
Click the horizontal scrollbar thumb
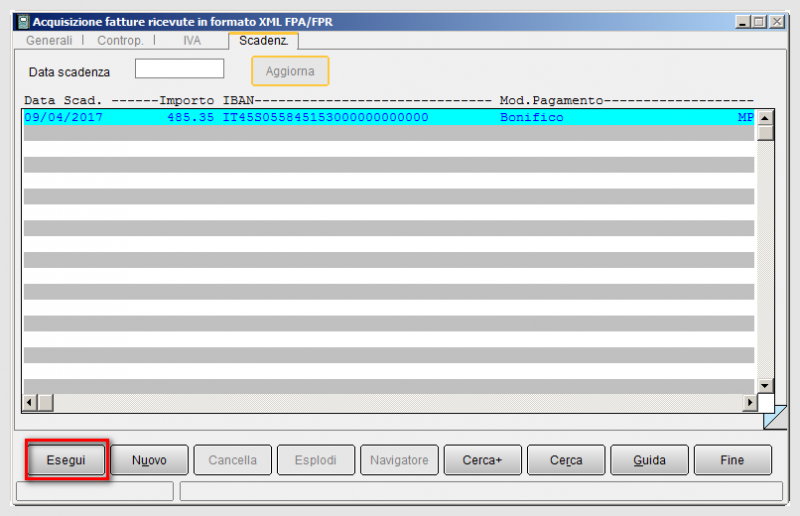coord(45,403)
